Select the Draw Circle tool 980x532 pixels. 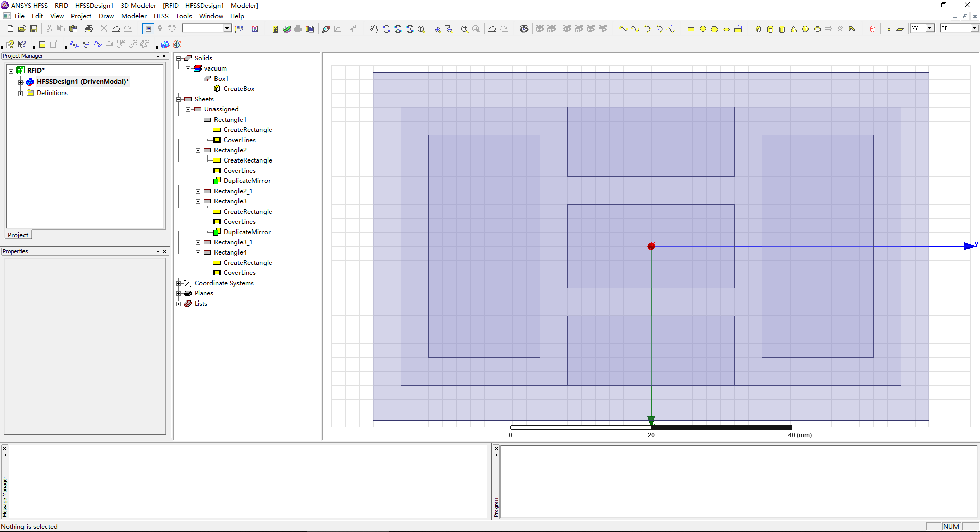[x=703, y=29]
